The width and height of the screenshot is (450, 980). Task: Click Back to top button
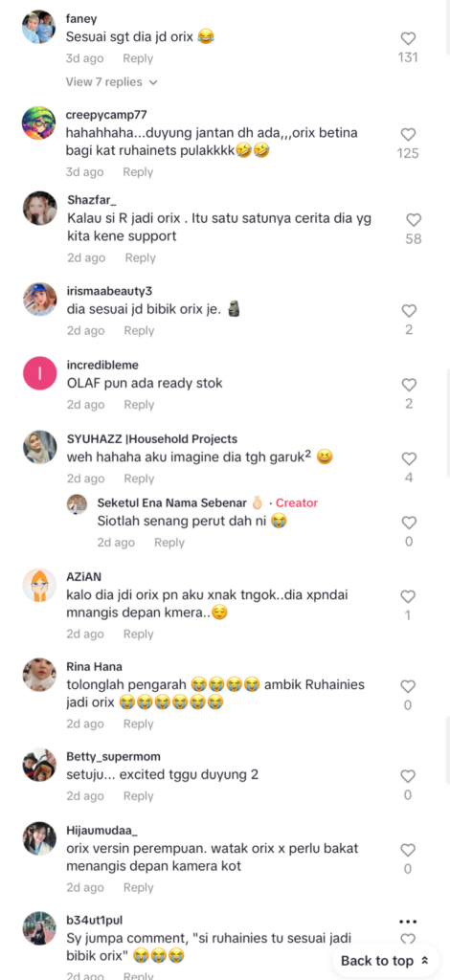click(385, 961)
